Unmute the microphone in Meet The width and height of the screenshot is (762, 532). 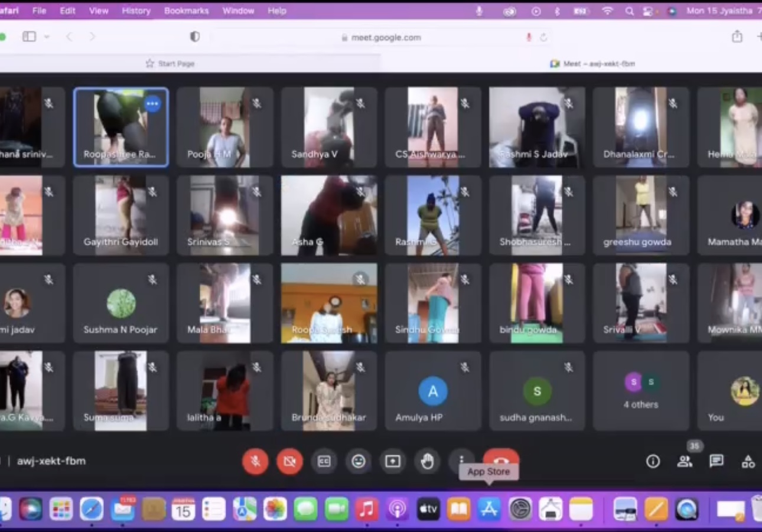[x=255, y=461]
